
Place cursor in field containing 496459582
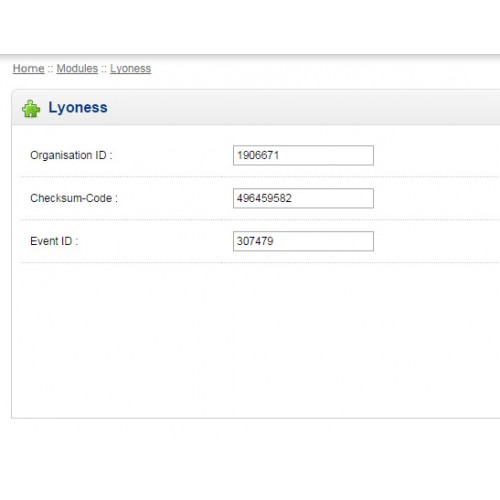point(303,198)
